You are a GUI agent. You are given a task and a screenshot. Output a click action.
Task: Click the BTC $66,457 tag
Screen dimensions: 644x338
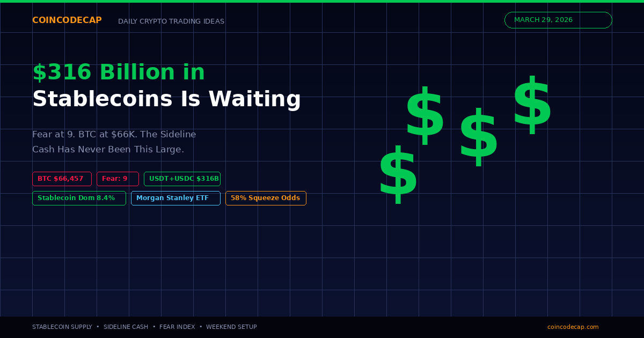[x=62, y=179]
